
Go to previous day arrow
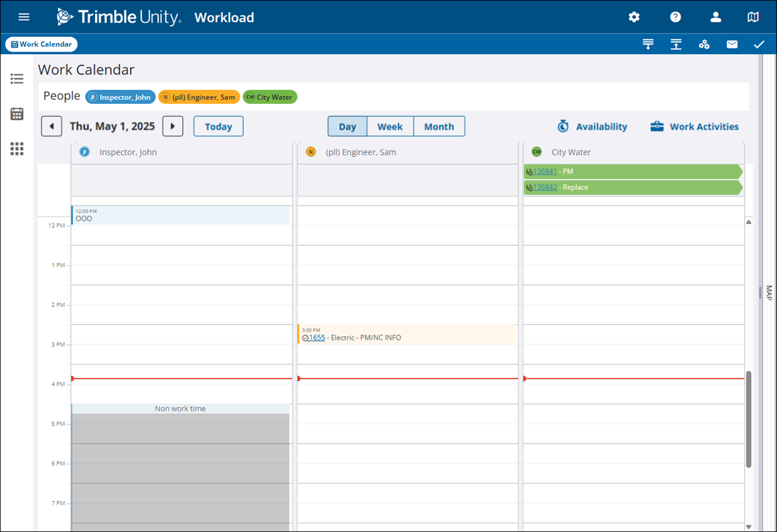point(52,126)
